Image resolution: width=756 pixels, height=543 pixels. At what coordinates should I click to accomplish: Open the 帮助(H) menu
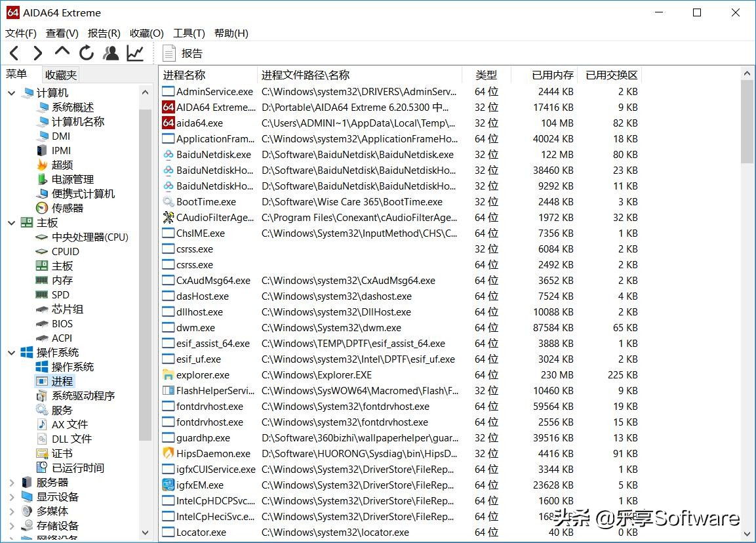coord(231,33)
